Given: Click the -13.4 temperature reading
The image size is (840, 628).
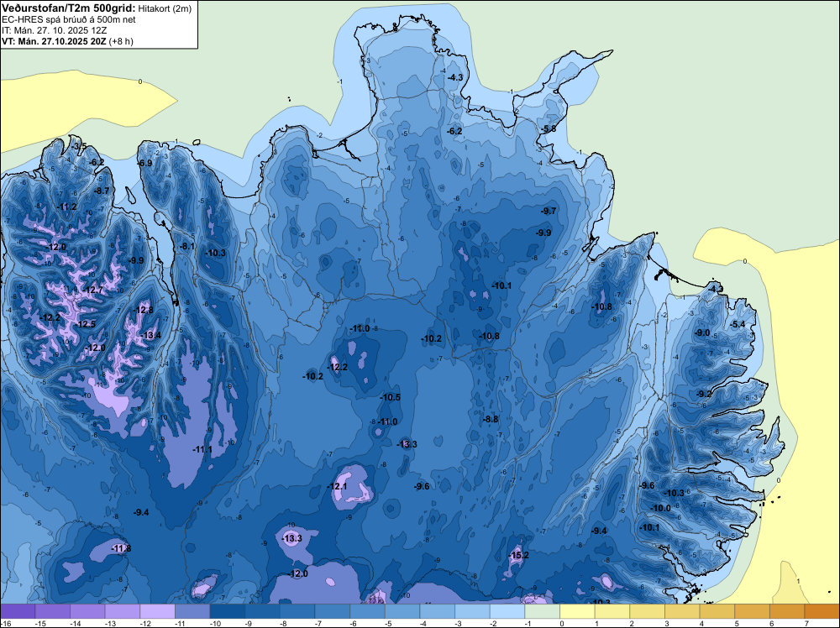Looking at the screenshot, I should tap(151, 335).
